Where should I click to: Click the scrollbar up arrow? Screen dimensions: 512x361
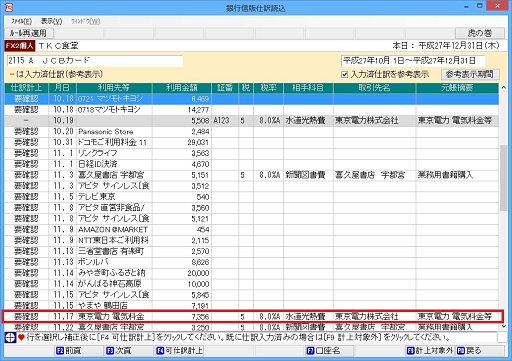[x=503, y=88]
